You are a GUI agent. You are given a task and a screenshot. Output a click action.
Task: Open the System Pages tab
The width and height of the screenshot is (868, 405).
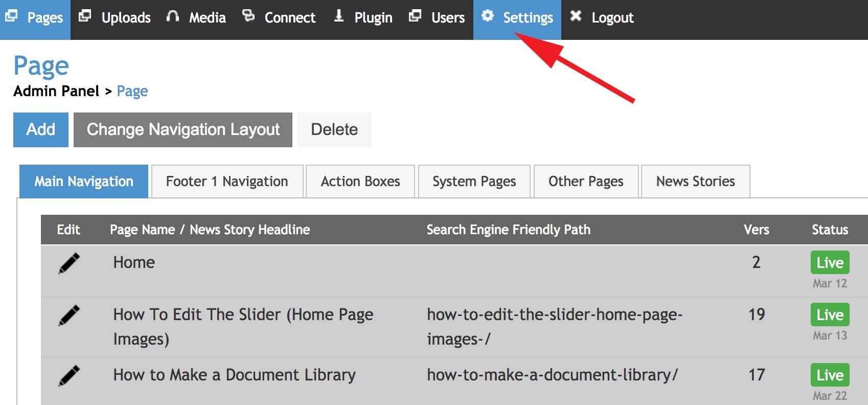tap(474, 182)
